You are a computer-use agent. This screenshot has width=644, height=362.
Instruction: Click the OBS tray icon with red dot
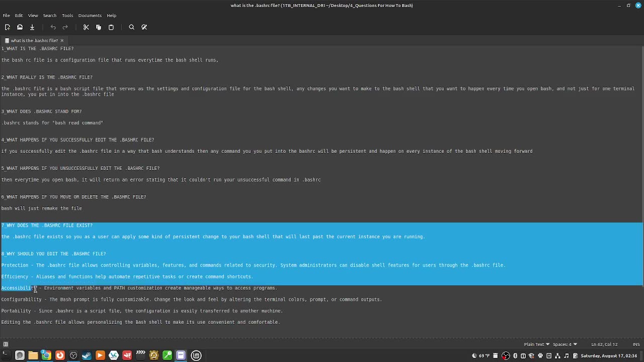click(506, 356)
